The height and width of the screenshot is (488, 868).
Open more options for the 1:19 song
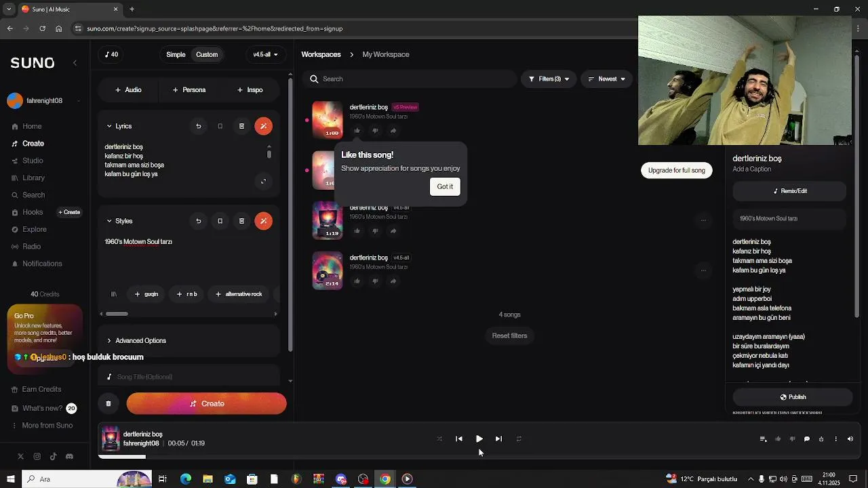pyautogui.click(x=703, y=220)
